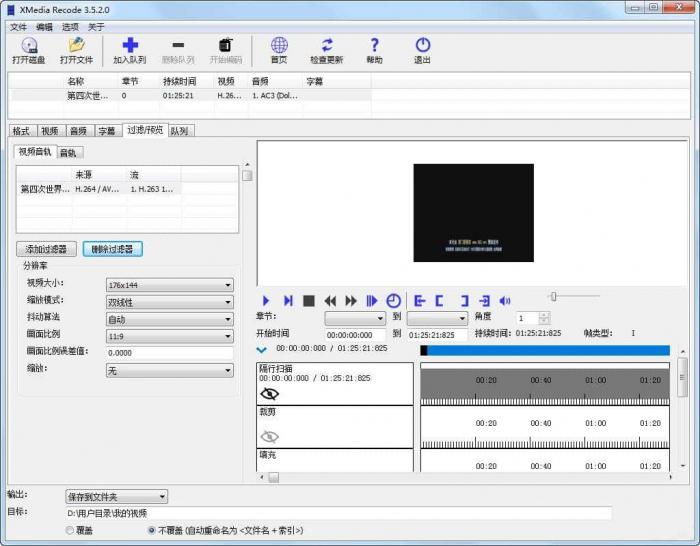Open the output Save to Folder dropdown
Image resolution: width=700 pixels, height=546 pixels.
[x=116, y=496]
